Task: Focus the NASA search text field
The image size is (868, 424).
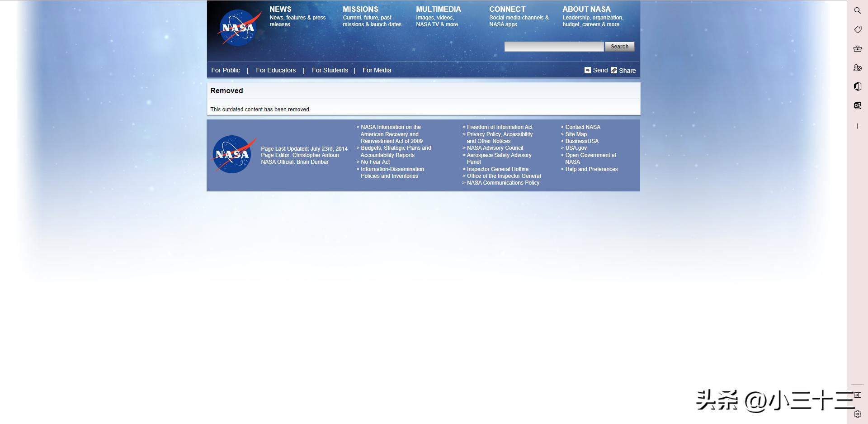Action: click(x=554, y=47)
